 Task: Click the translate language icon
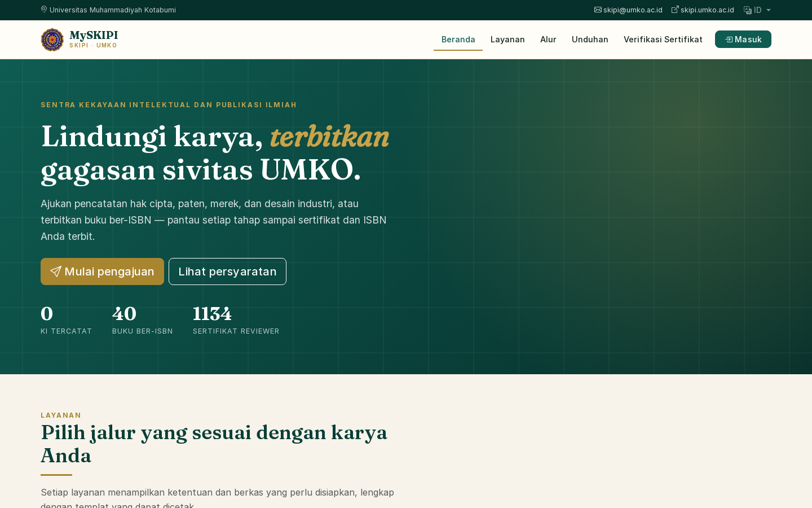coord(748,10)
